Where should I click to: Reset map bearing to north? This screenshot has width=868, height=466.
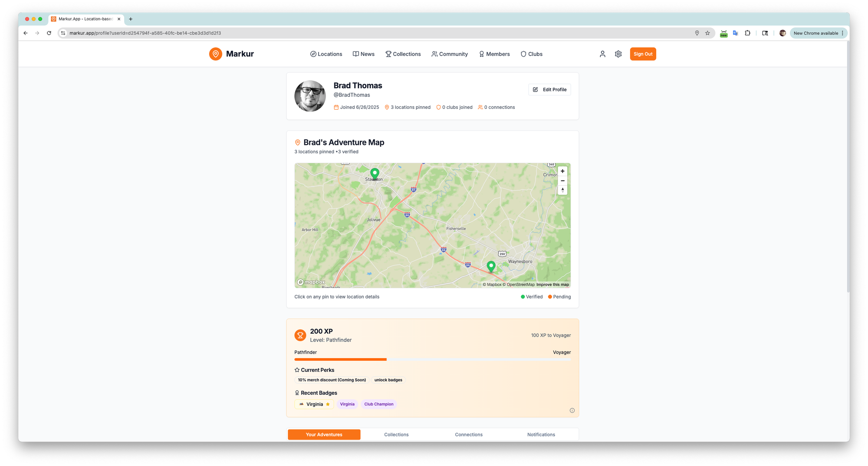[562, 190]
